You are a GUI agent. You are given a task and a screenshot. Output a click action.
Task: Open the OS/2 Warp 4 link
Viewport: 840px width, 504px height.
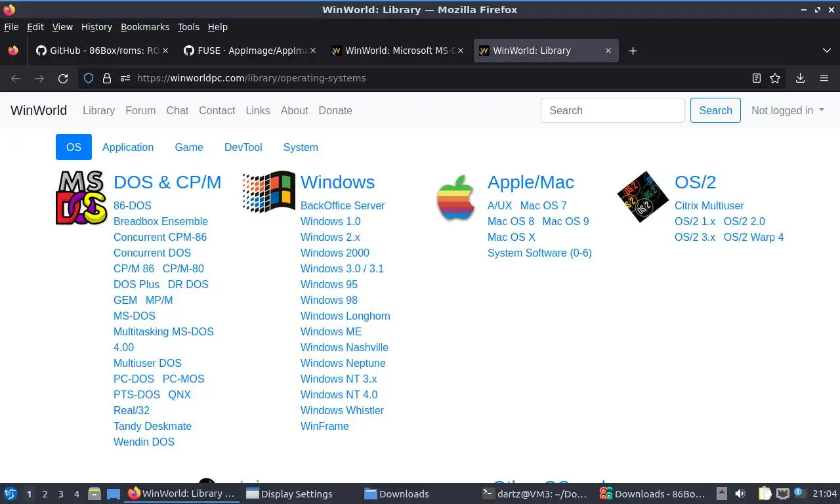[x=753, y=237]
